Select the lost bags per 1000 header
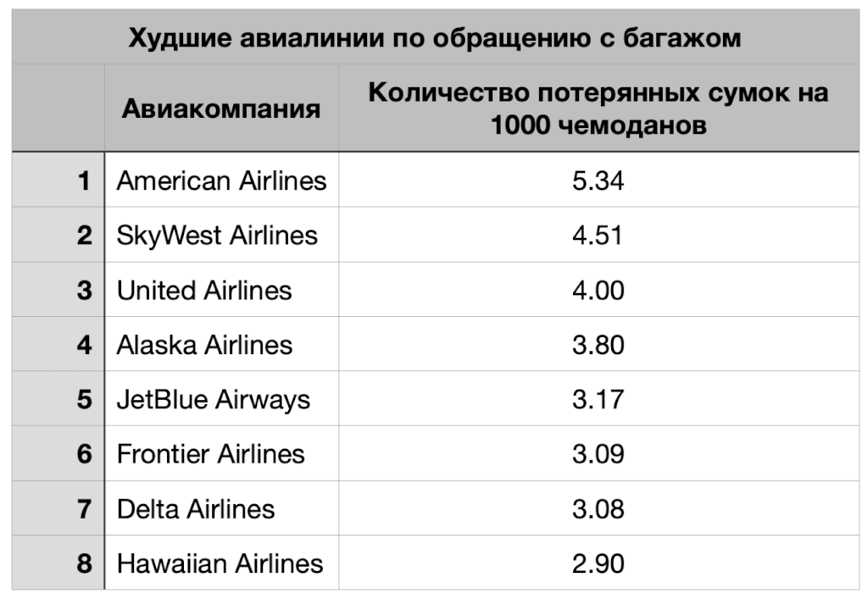Viewport: 868px width, 605px height. pyautogui.click(x=598, y=108)
